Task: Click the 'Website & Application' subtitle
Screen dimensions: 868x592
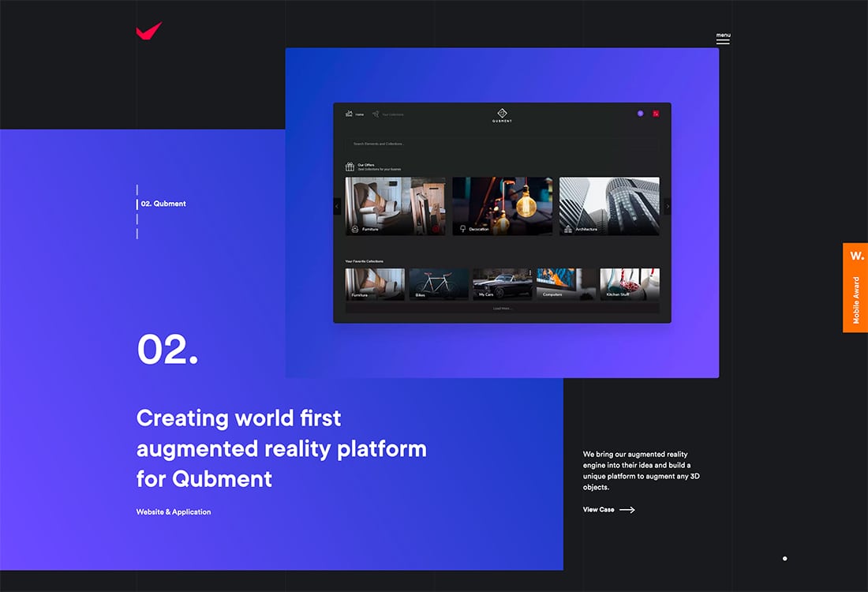Action: click(x=174, y=511)
